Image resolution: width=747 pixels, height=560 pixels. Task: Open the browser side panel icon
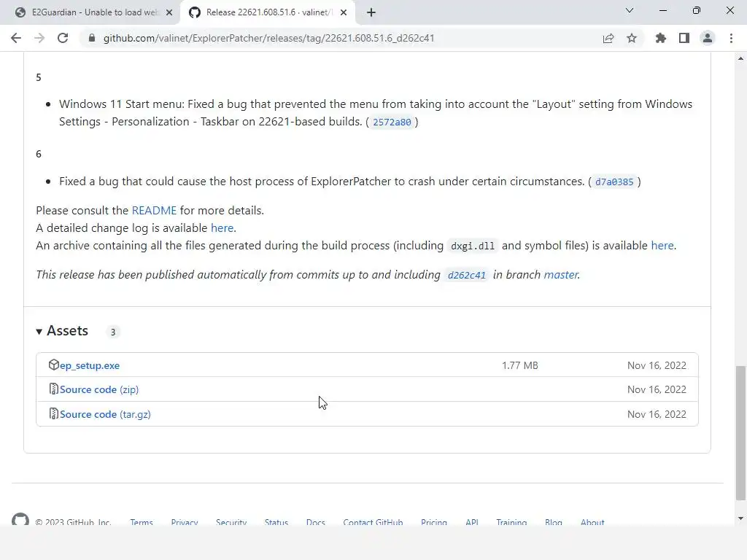click(684, 38)
